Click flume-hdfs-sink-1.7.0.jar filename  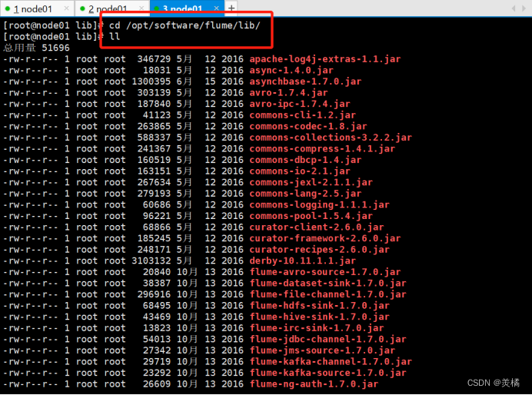320,305
